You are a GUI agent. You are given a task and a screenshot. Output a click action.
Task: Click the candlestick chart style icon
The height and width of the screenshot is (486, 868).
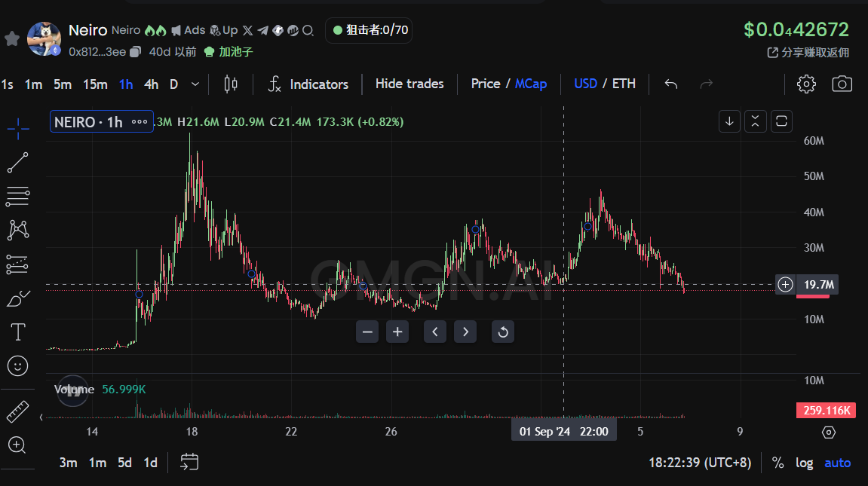click(231, 84)
